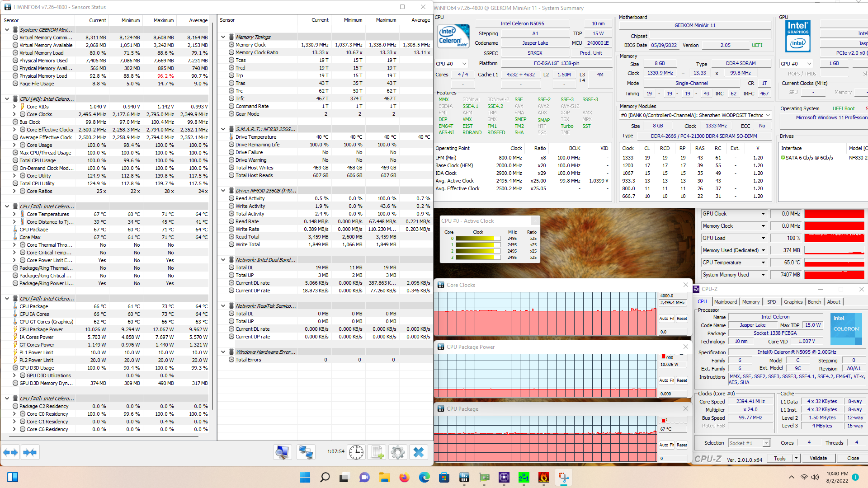Close the CPU Package Power graph window

click(x=685, y=347)
